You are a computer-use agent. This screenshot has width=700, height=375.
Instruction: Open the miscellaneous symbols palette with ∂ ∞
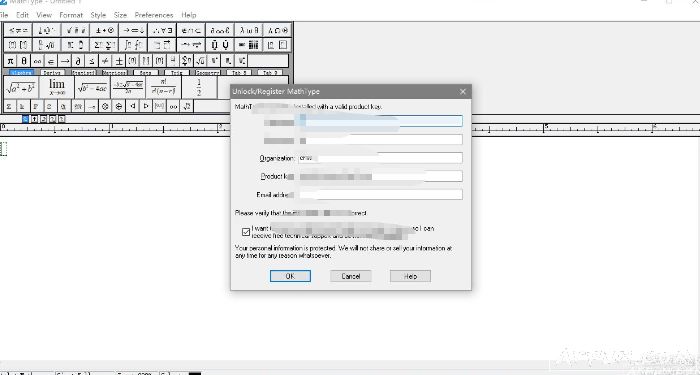click(221, 30)
